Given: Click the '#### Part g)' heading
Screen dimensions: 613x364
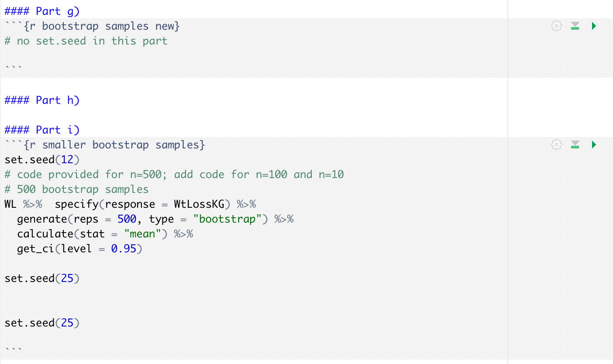Looking at the screenshot, I should [42, 11].
